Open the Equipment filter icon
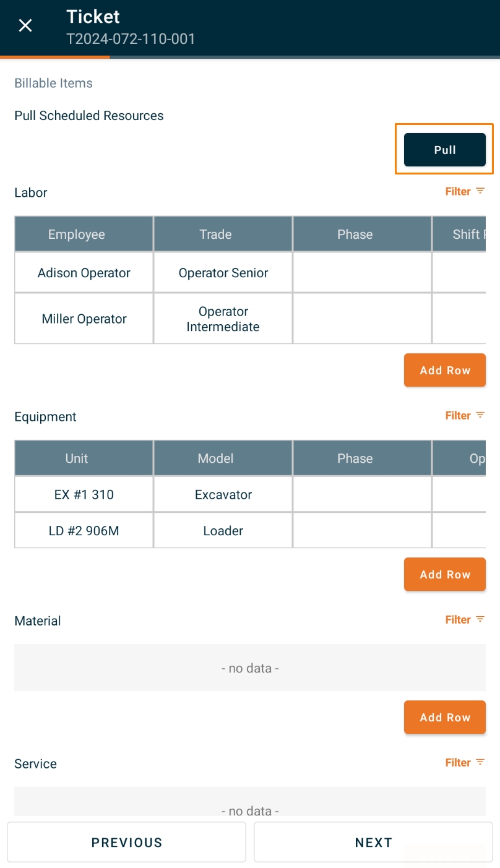Viewport: 500px width, 868px height. click(480, 415)
